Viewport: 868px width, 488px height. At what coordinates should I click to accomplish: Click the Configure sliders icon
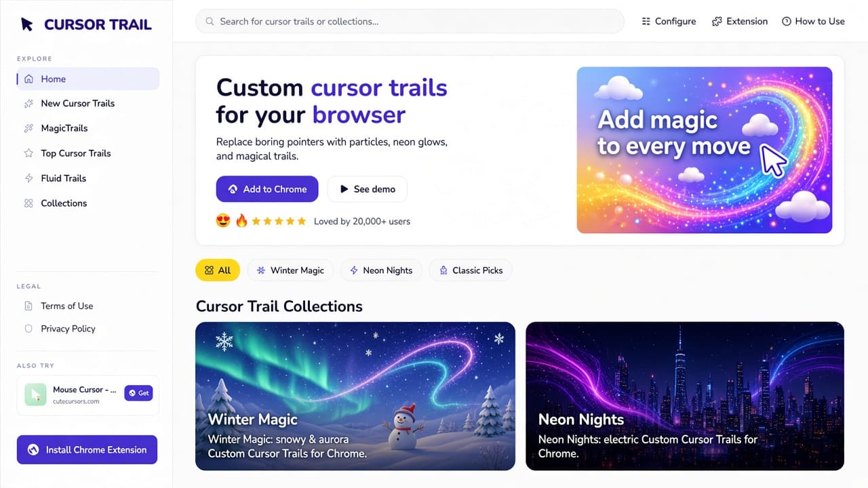[646, 22]
